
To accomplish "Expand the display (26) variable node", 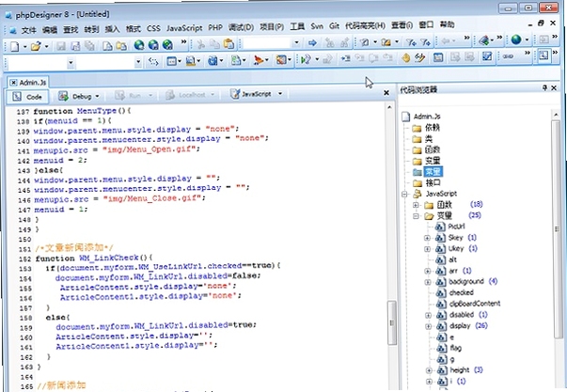I will tap(428, 326).
